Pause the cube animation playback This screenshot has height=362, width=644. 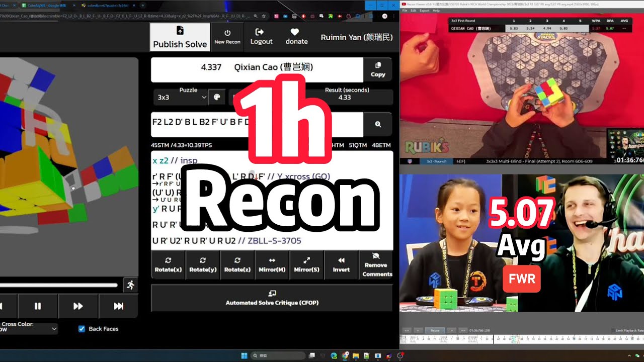tap(38, 306)
